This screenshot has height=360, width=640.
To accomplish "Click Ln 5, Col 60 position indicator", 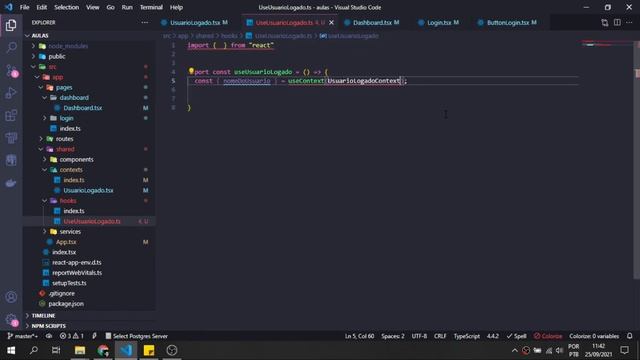I will point(359,336).
